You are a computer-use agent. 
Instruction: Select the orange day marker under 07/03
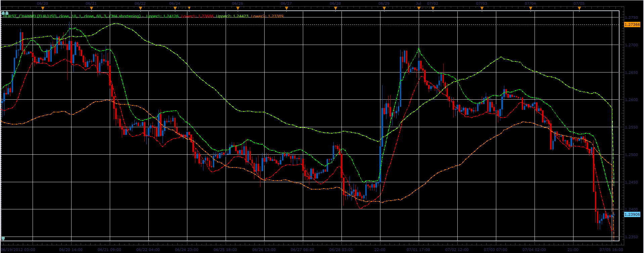482,8
